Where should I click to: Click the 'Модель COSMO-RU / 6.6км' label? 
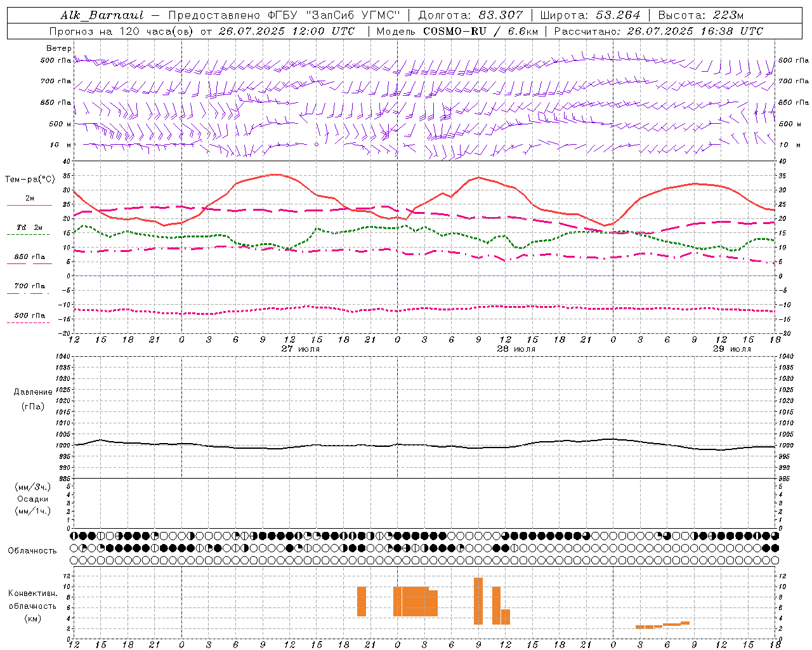457,31
